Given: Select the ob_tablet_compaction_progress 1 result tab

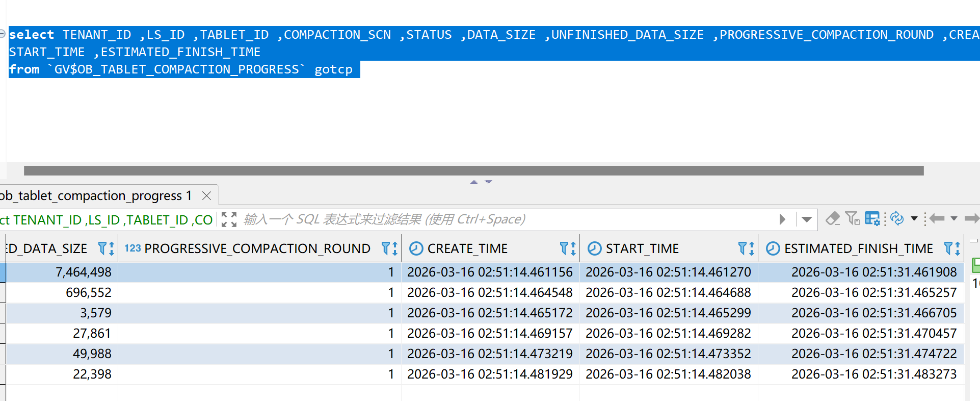Looking at the screenshot, I should 97,196.
